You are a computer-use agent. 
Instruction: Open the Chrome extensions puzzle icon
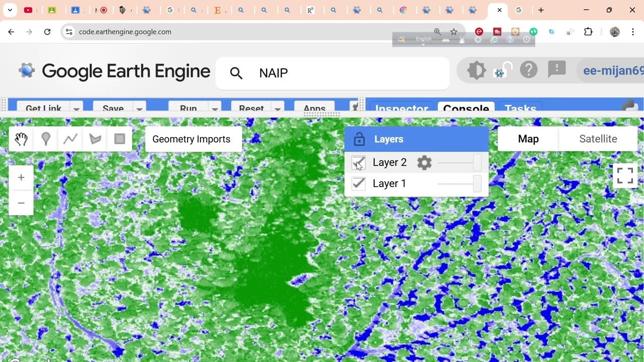pyautogui.click(x=588, y=32)
